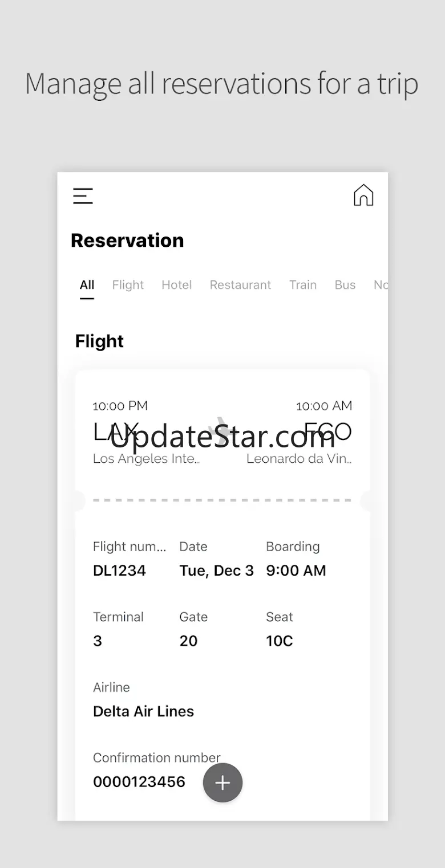Click seat value 10C

click(x=279, y=641)
